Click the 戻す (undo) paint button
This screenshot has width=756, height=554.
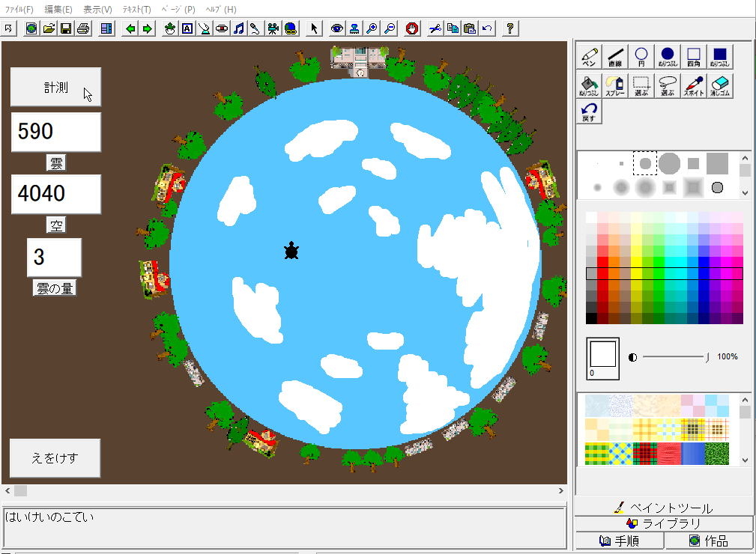pyautogui.click(x=589, y=112)
